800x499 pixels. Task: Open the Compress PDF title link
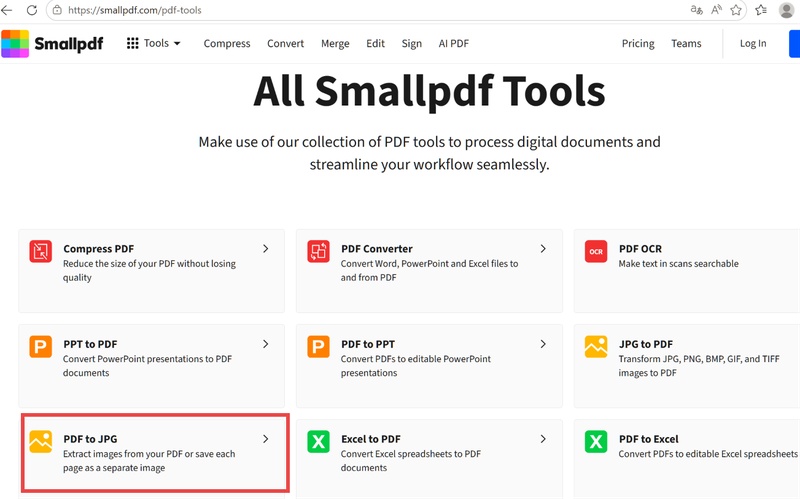point(98,248)
